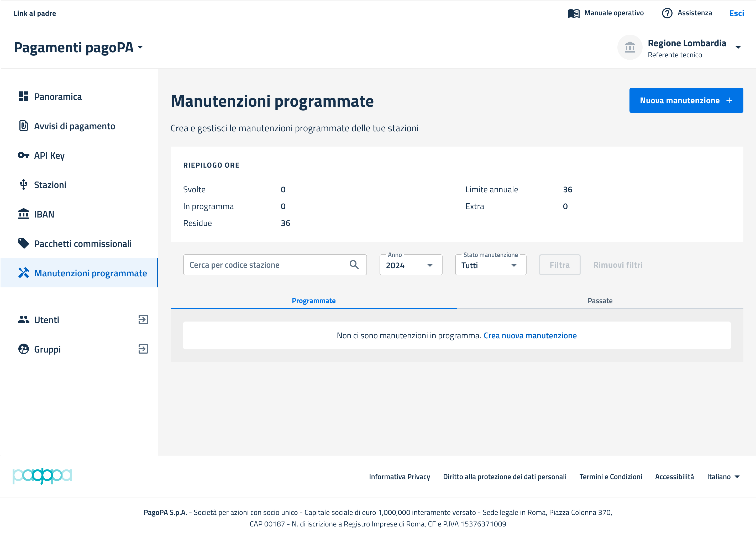Switch to the Passate tab

click(600, 301)
